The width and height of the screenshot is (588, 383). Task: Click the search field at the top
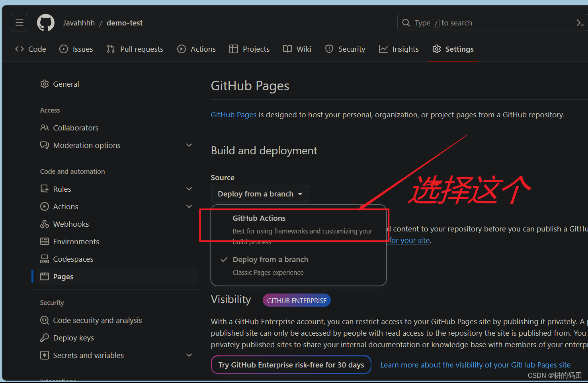478,23
